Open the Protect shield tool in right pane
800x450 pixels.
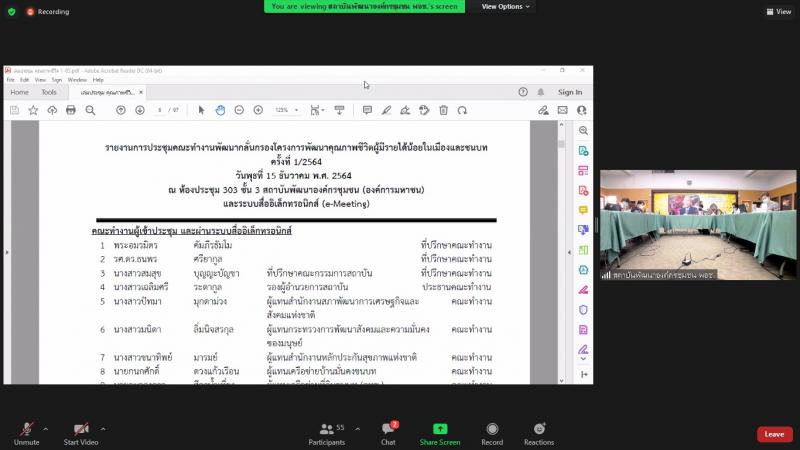coord(583,310)
